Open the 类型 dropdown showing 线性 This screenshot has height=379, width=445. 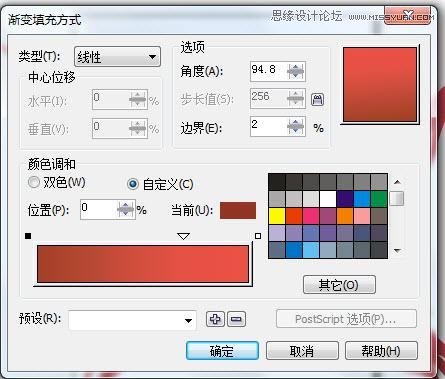[x=117, y=57]
